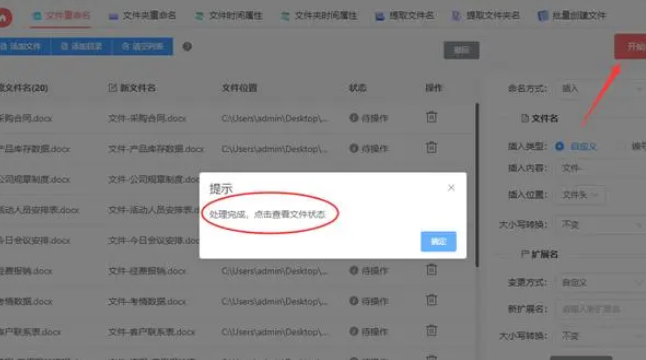Click the 新文件名 column header
Image resolution: width=646 pixels, height=360 pixels.
[138, 88]
